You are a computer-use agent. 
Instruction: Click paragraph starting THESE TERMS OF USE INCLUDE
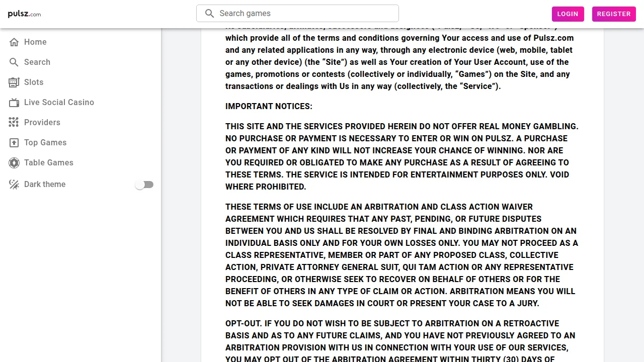coord(402,255)
